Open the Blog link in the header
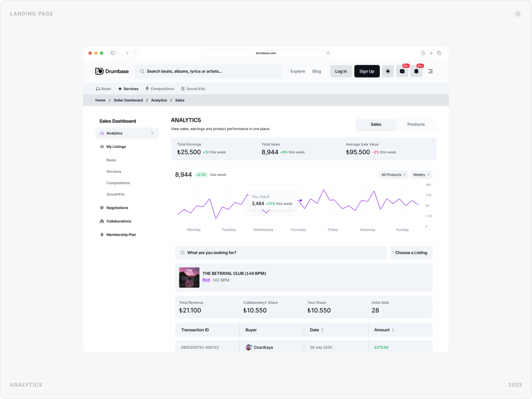 pyautogui.click(x=317, y=71)
